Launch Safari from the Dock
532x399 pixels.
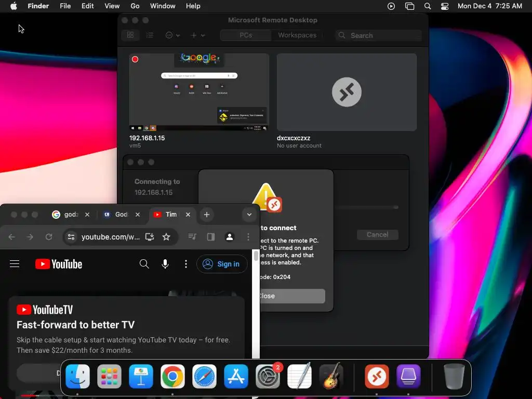click(204, 376)
